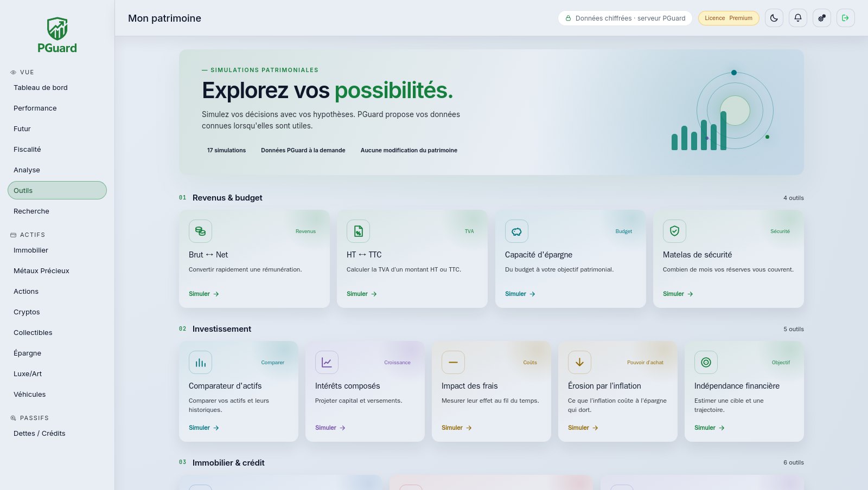Screen dimensions: 868x490
Task: Open notifications bell
Action: click(x=798, y=18)
